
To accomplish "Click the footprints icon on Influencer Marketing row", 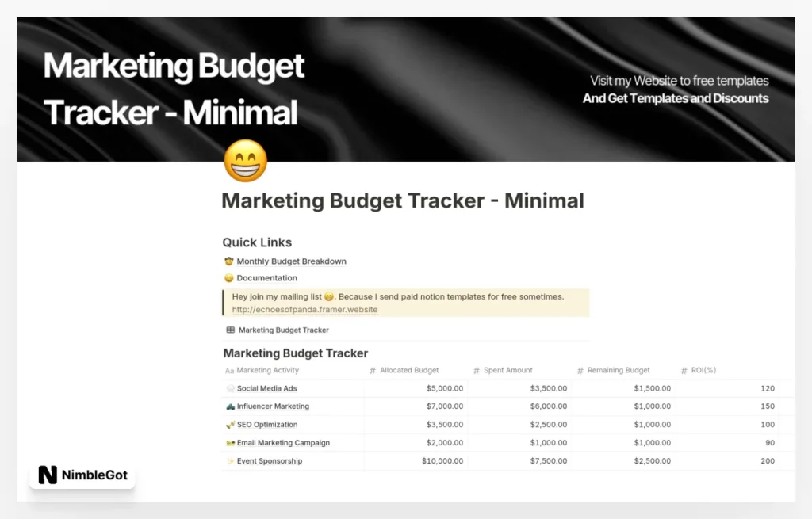I will [x=232, y=406].
